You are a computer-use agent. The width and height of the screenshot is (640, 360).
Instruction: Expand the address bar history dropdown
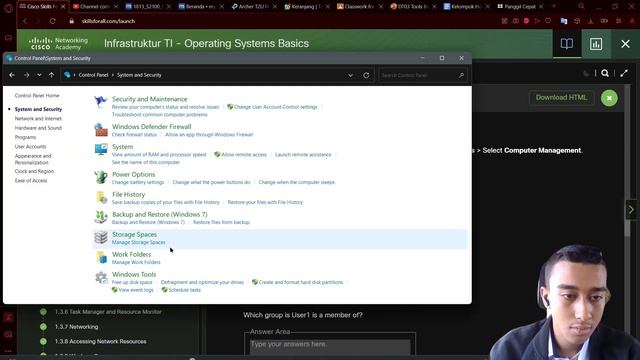[x=350, y=75]
